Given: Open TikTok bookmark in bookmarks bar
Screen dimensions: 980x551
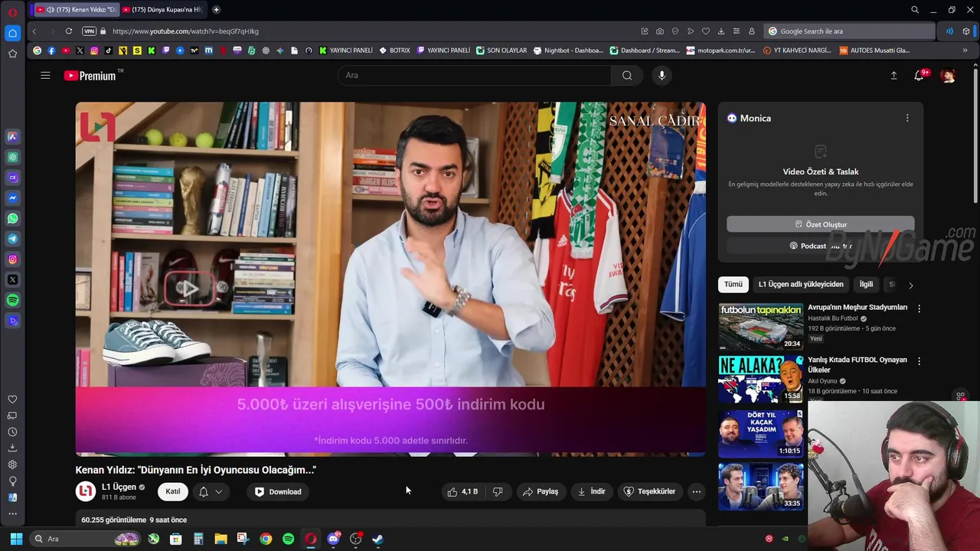Looking at the screenshot, I should (108, 51).
